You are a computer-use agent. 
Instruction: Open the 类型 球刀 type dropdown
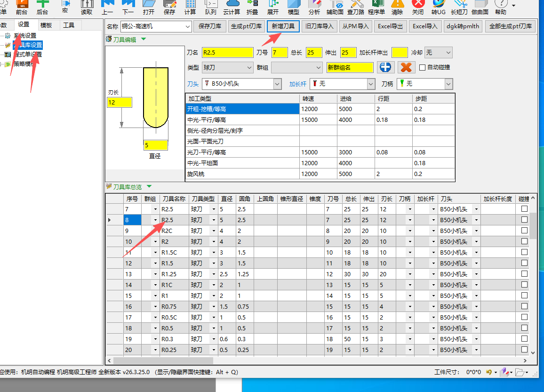249,67
